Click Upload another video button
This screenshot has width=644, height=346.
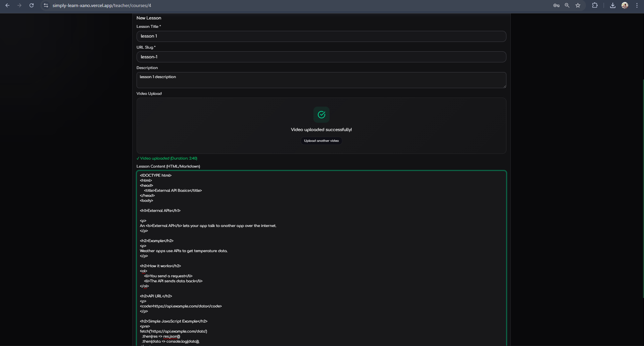point(321,141)
